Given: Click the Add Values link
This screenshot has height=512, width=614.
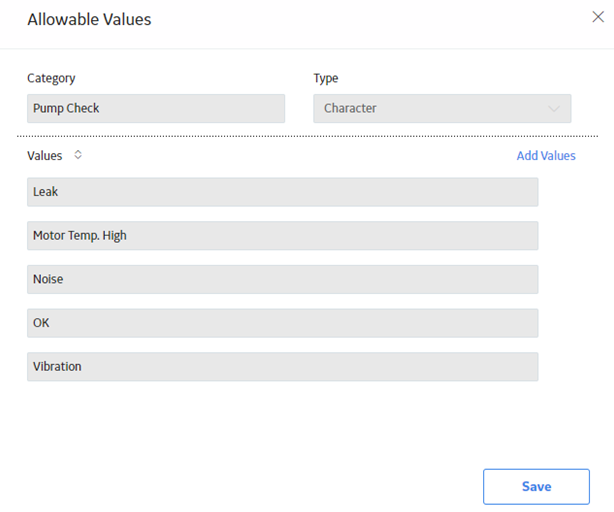Looking at the screenshot, I should [x=546, y=155].
